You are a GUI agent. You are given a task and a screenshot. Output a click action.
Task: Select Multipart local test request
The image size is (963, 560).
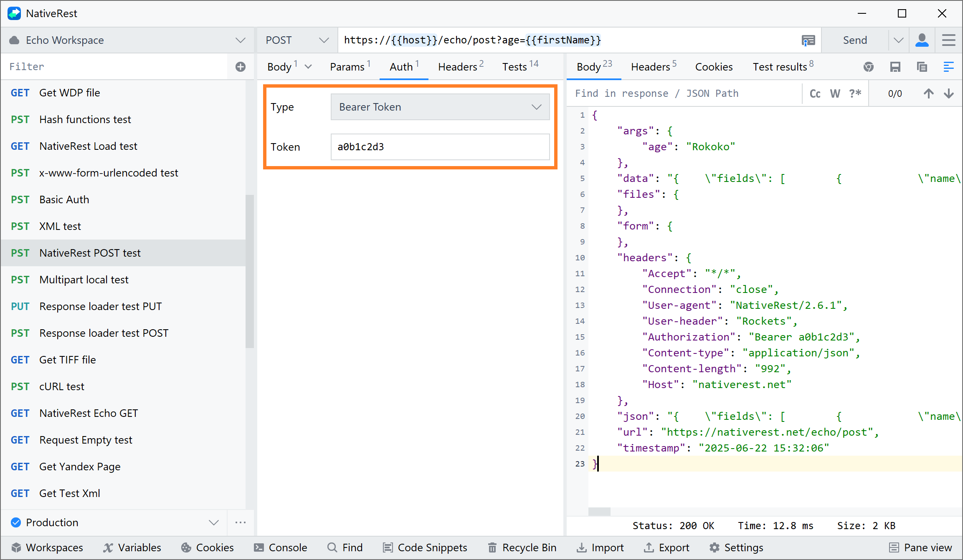(124, 280)
